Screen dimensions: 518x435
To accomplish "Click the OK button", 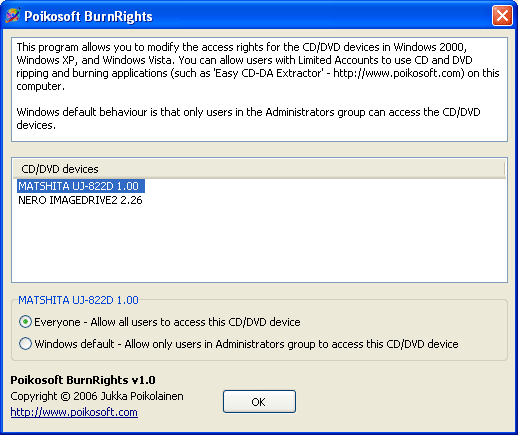I will (x=259, y=402).
